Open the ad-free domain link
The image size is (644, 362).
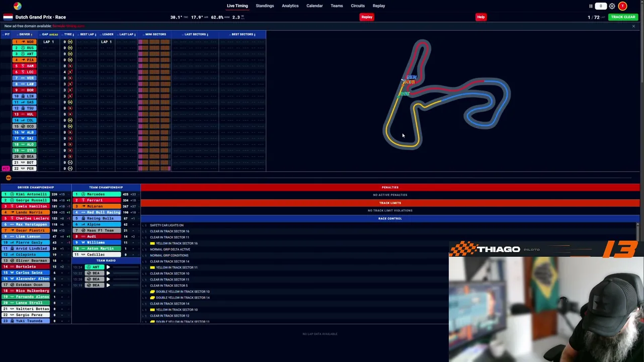68,26
